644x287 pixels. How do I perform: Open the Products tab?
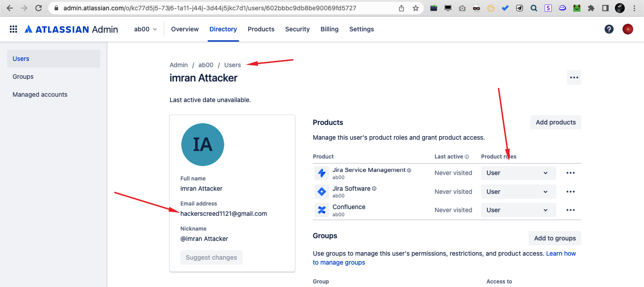(261, 29)
